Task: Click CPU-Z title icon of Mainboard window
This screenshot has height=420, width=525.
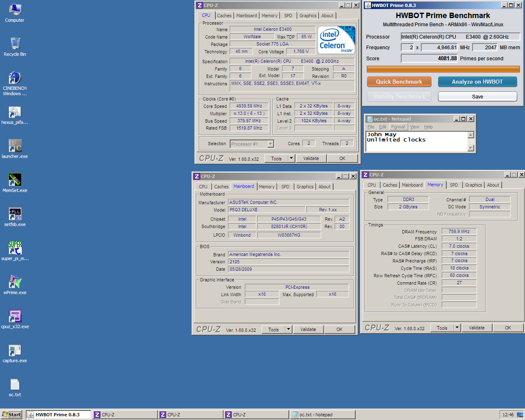Action: (x=196, y=176)
